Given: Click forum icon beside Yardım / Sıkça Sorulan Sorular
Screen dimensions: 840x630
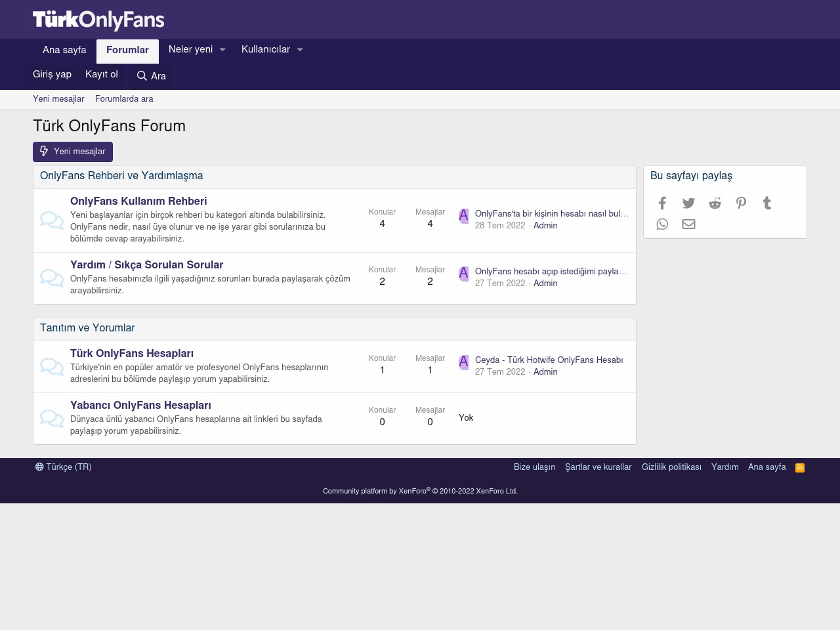Looking at the screenshot, I should click(x=52, y=278).
